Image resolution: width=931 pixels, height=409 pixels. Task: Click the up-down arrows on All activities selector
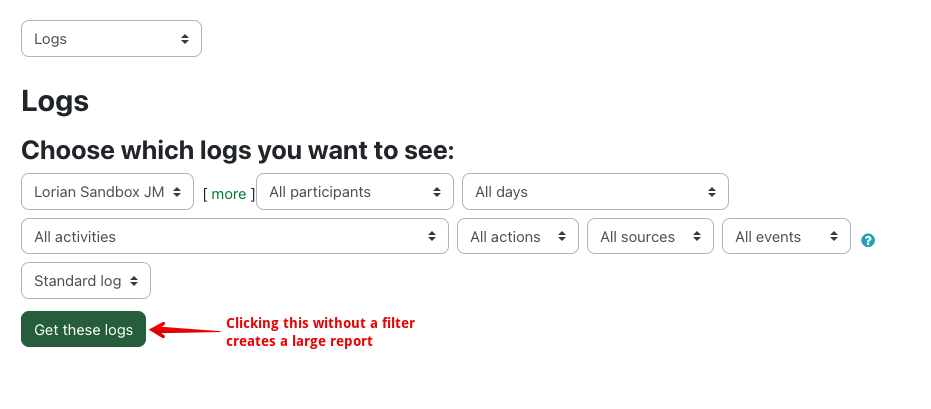(x=431, y=237)
